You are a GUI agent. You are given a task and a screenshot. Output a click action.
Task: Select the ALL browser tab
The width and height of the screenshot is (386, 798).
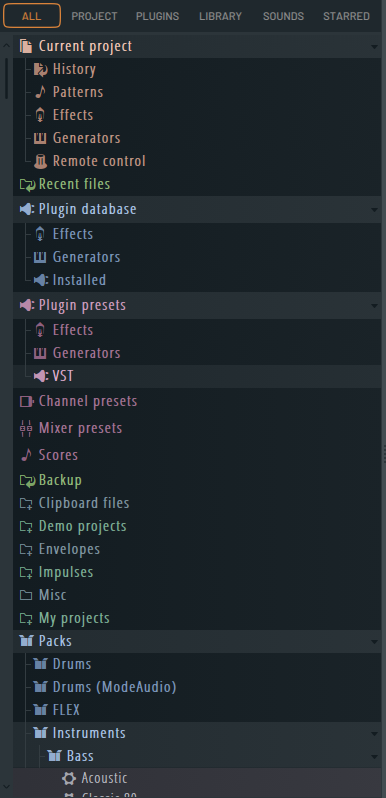[32, 16]
